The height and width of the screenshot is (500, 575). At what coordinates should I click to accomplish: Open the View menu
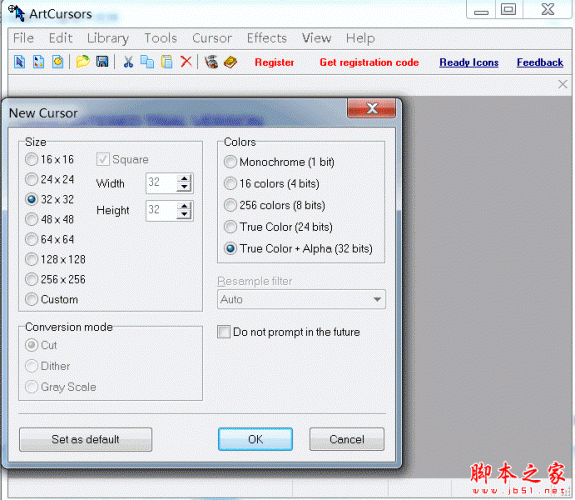click(x=316, y=38)
